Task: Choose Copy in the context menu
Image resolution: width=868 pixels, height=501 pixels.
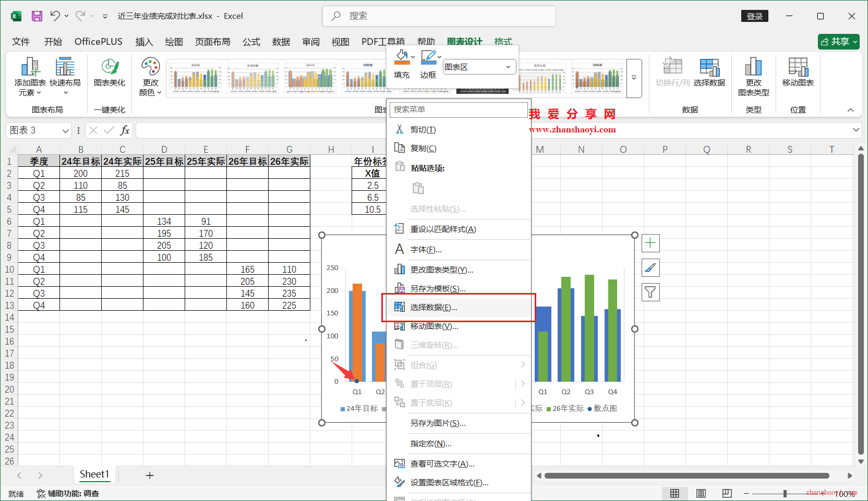Action: (x=459, y=148)
